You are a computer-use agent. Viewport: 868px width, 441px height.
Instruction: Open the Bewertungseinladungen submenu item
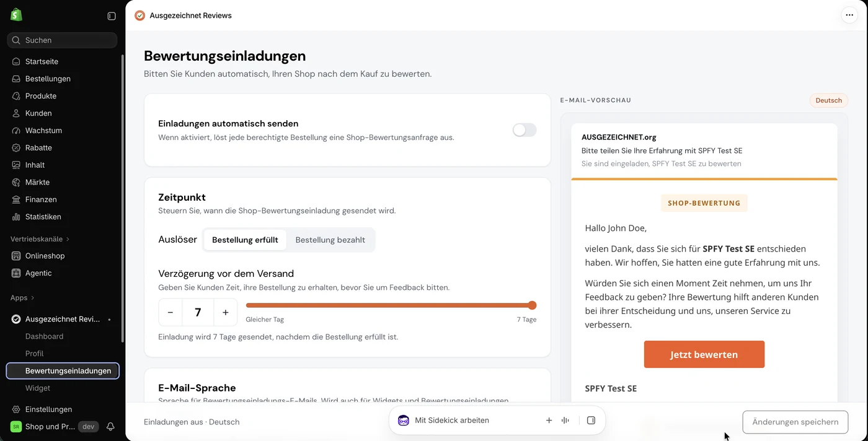point(63,371)
